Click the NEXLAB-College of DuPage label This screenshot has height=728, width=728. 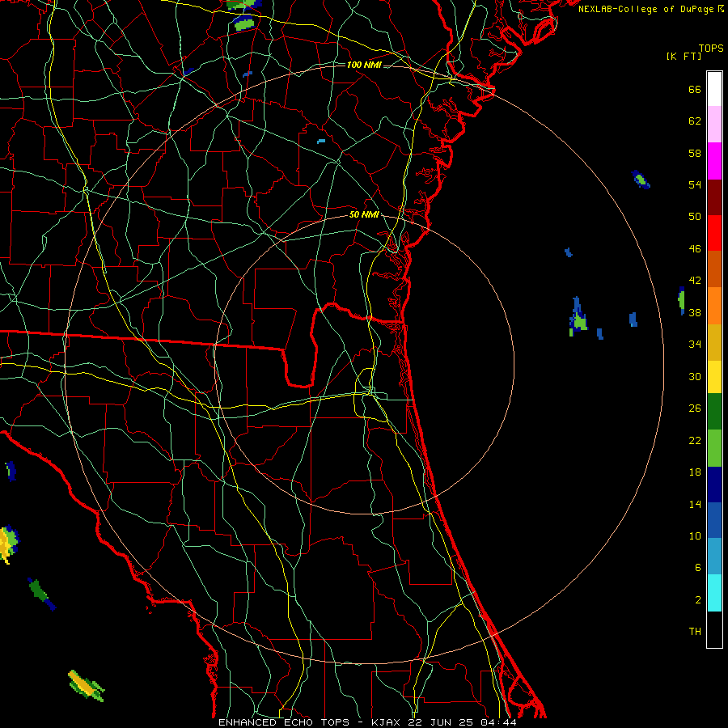[x=647, y=9]
